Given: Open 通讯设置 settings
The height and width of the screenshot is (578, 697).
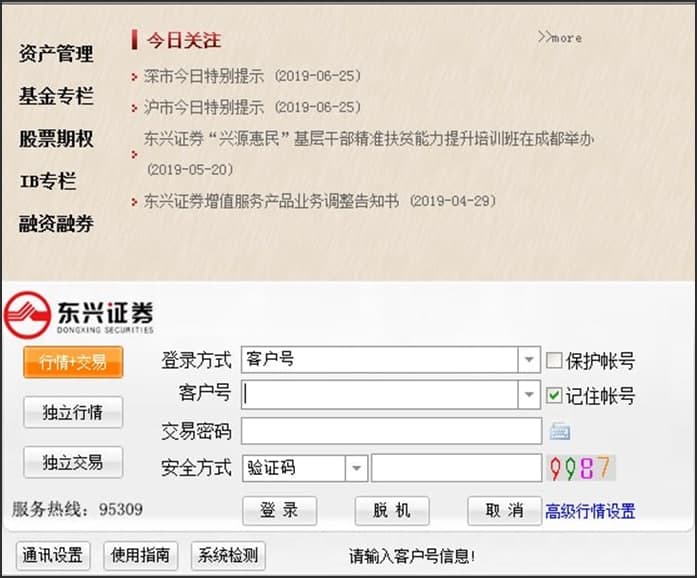Looking at the screenshot, I should 53,555.
